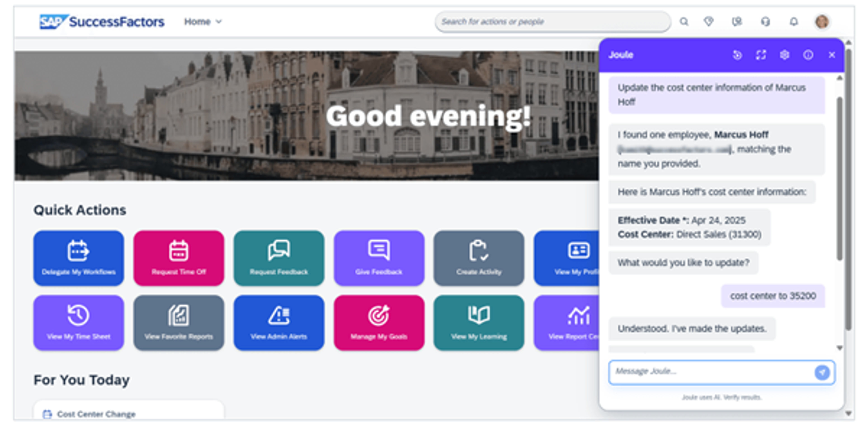Open Joule information icon
The image size is (868, 426).
click(x=808, y=55)
